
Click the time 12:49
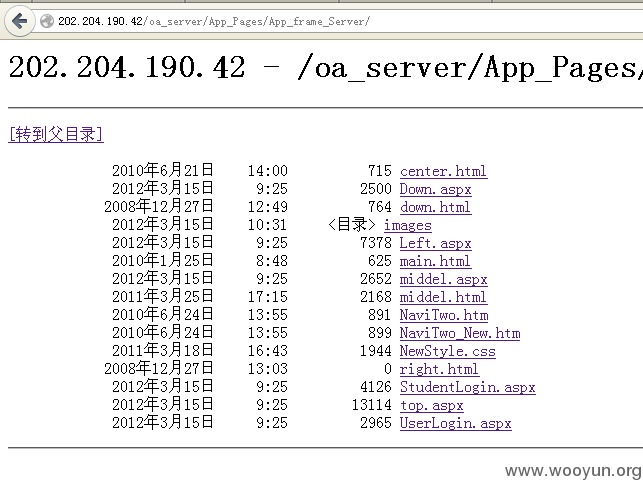(x=267, y=207)
